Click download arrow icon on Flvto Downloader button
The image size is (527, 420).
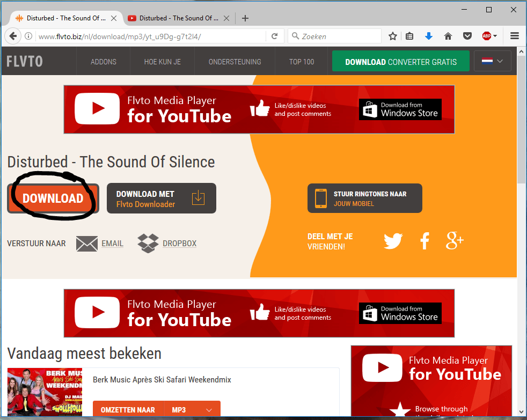click(x=199, y=197)
